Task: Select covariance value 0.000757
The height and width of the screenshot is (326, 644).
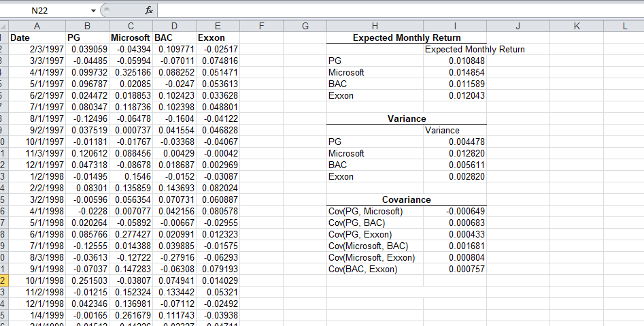Action: 455,270
